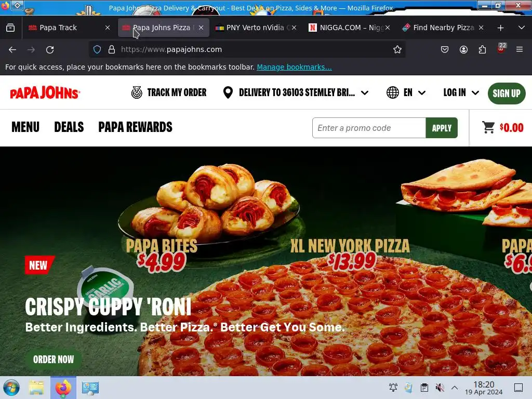Open the tracking protection shield icon
This screenshot has height=399, width=532.
97,49
